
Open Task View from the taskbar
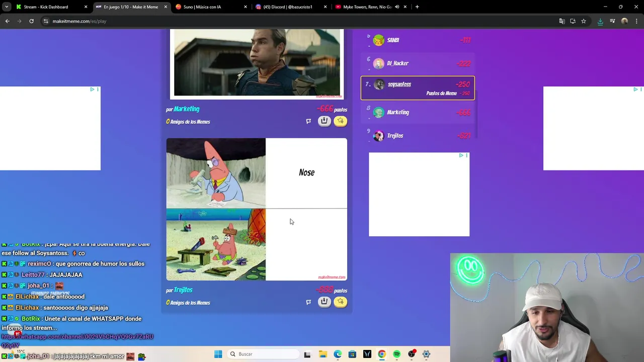tap(307, 354)
